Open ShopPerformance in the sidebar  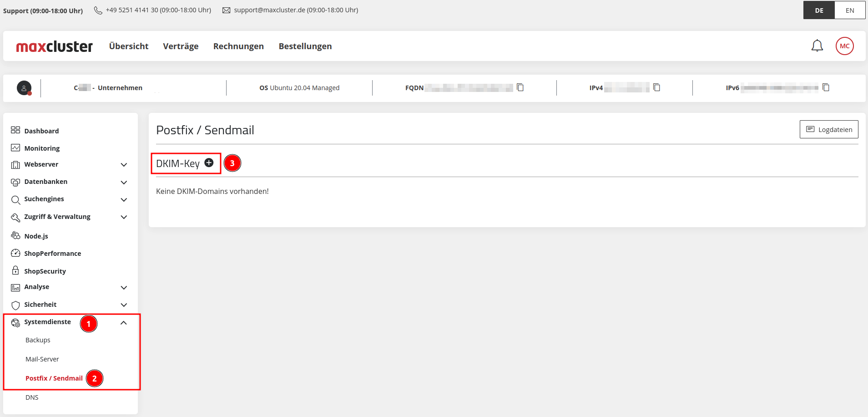pyautogui.click(x=53, y=254)
